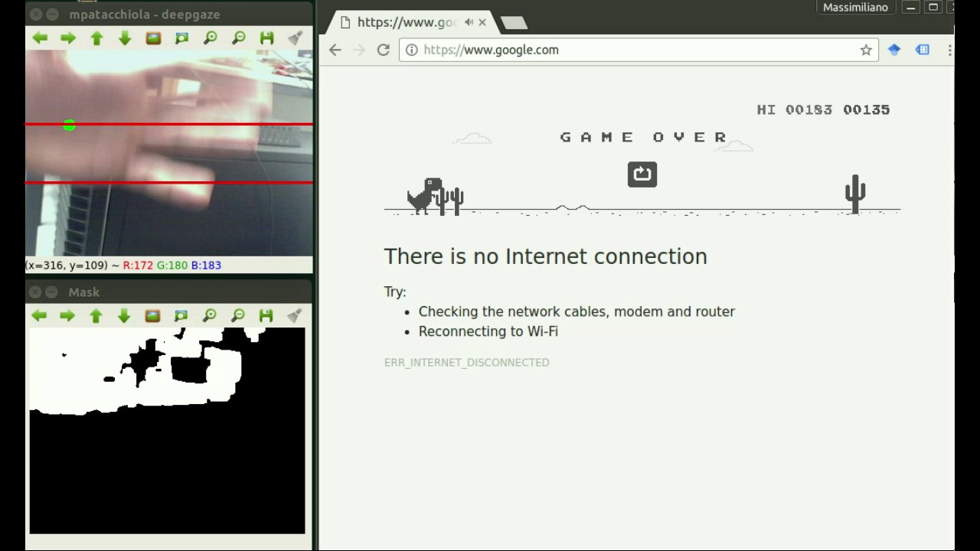Reset zoom to original size in Mask window

(x=152, y=315)
